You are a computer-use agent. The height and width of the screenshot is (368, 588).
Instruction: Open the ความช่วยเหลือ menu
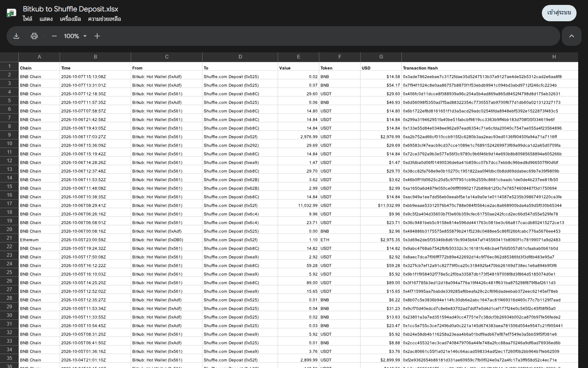[x=105, y=19]
